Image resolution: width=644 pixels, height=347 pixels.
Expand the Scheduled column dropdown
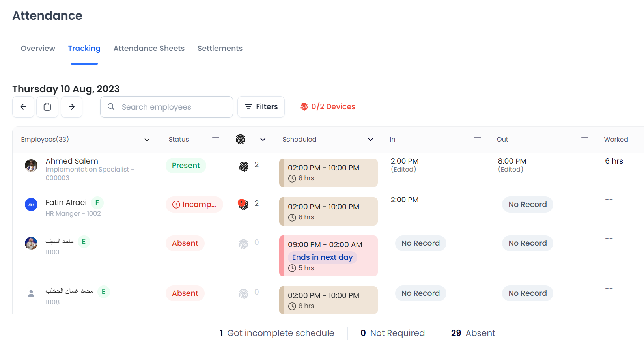pos(370,140)
